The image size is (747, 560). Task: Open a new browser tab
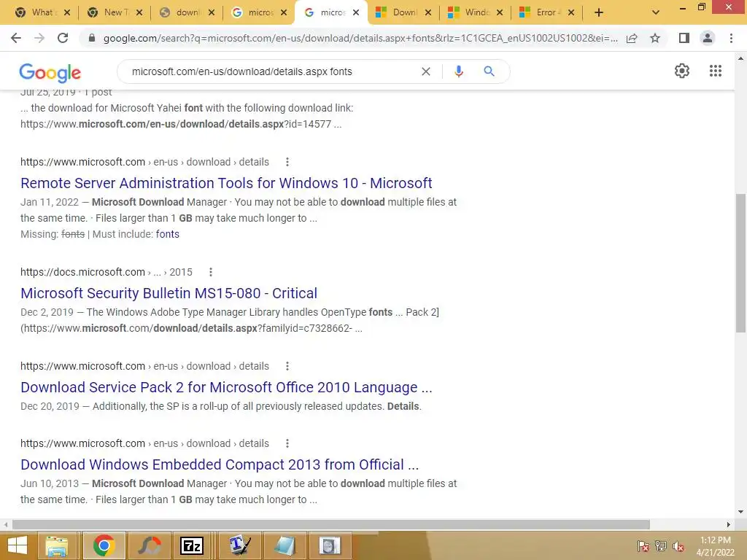click(x=599, y=12)
